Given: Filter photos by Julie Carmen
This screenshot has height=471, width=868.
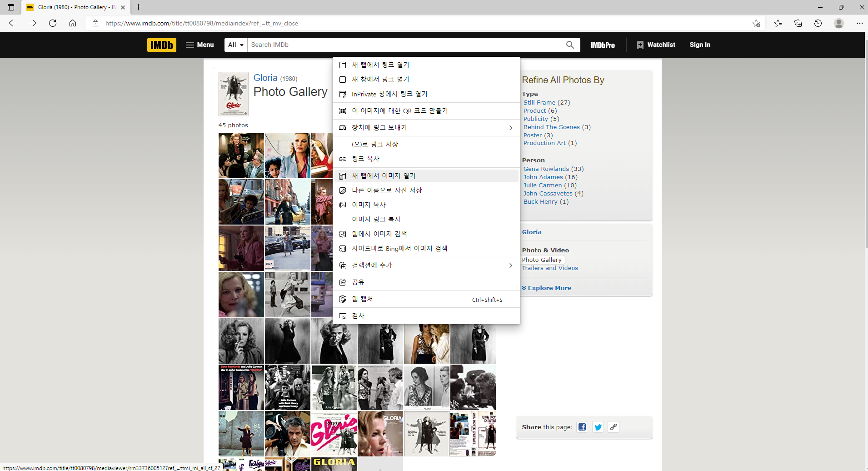Looking at the screenshot, I should [543, 185].
